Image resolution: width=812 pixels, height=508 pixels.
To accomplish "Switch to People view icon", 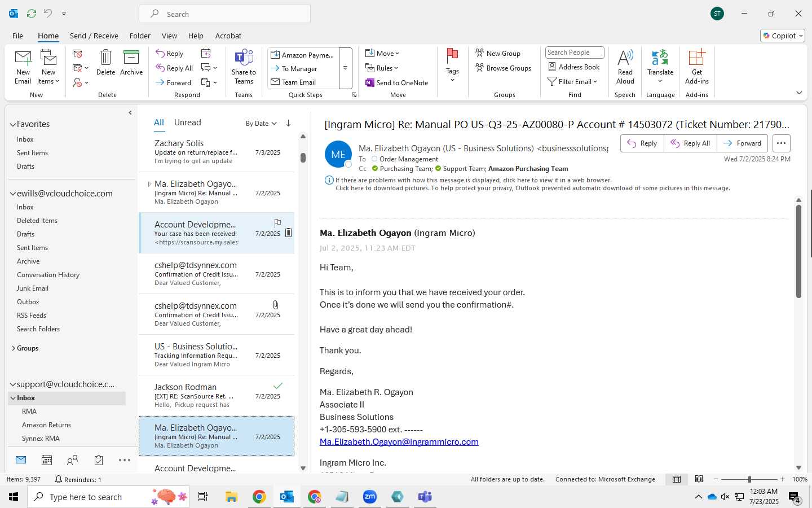I will 72,460.
